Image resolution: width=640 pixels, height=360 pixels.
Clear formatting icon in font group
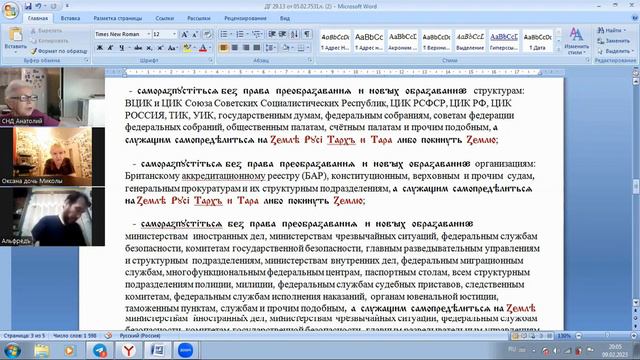click(207, 34)
